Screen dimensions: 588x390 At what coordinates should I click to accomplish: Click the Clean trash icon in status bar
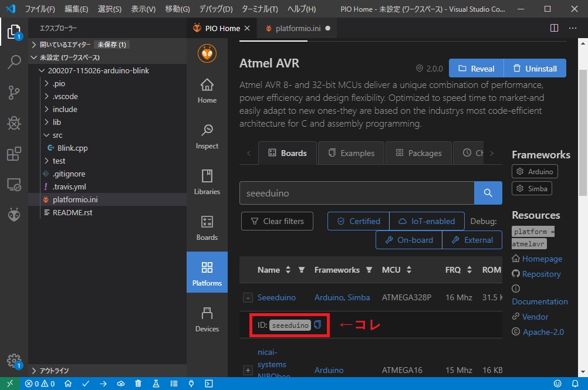(x=138, y=384)
